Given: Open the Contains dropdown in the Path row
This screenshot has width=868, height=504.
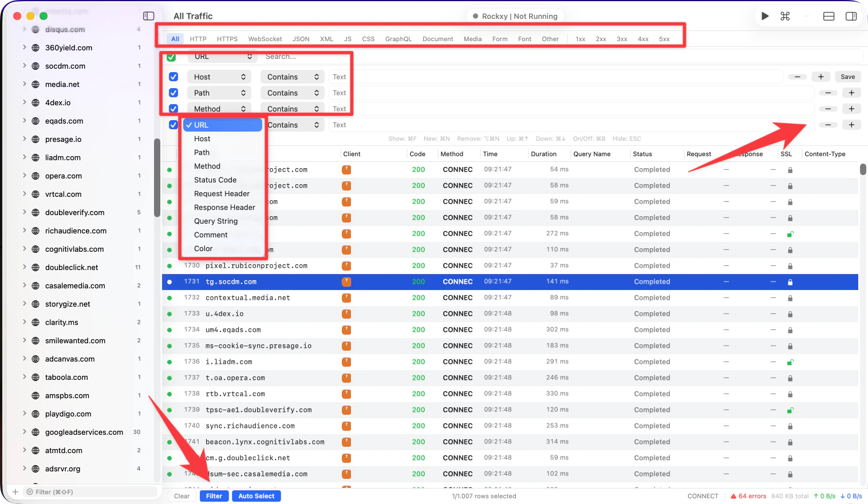Looking at the screenshot, I should pos(293,93).
